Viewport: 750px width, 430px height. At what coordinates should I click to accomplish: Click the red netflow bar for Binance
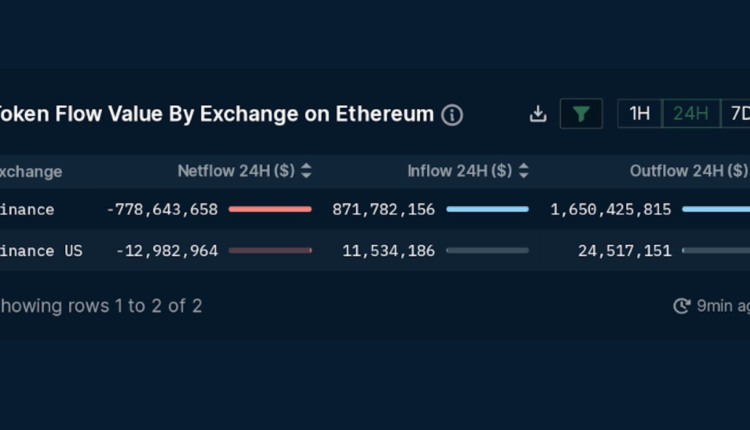click(x=270, y=210)
